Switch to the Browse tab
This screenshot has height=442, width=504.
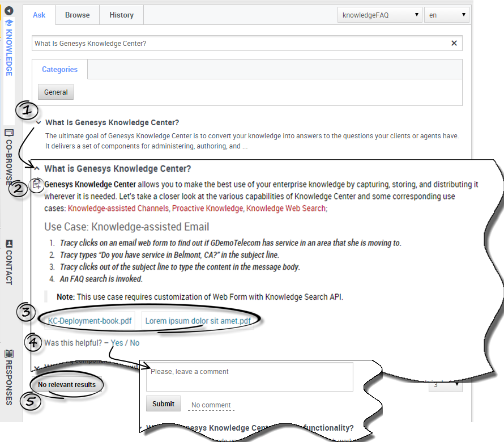(x=77, y=15)
